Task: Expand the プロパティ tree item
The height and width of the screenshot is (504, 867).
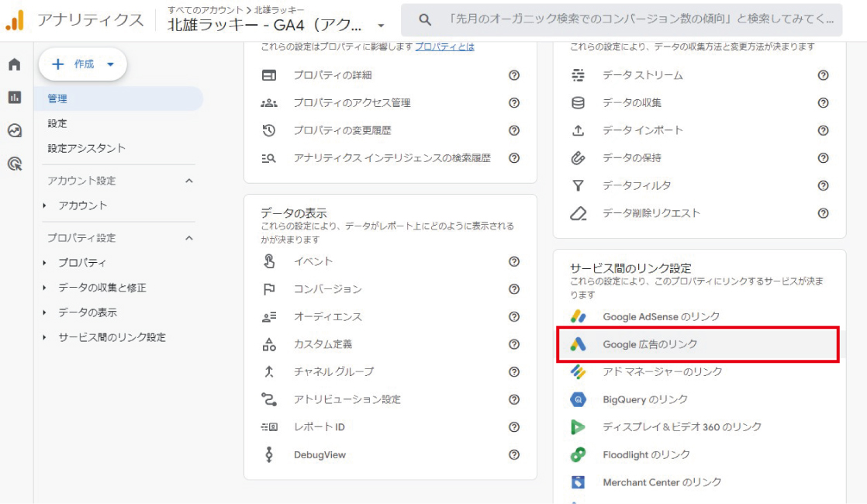Action: 44,263
